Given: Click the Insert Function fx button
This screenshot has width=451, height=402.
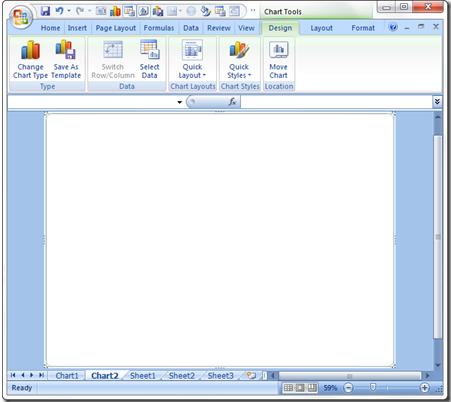Looking at the screenshot, I should coord(232,102).
